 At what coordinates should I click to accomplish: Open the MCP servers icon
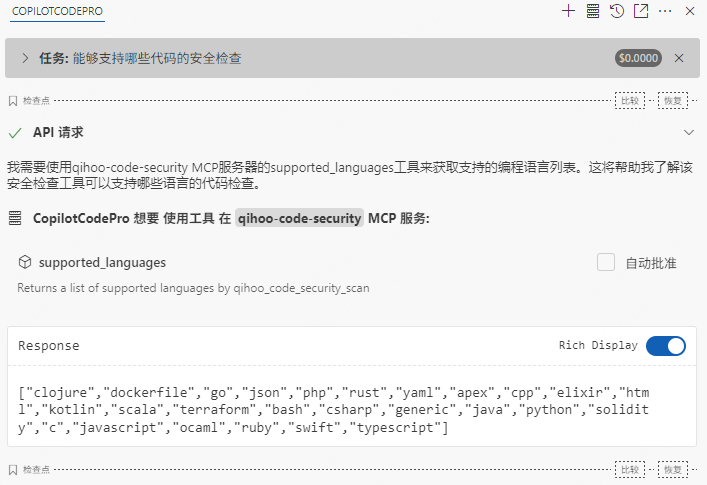(592, 11)
